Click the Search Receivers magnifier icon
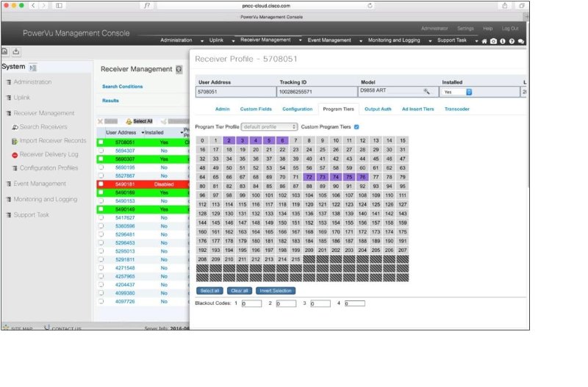The height and width of the screenshot is (387, 588). [x=15, y=127]
